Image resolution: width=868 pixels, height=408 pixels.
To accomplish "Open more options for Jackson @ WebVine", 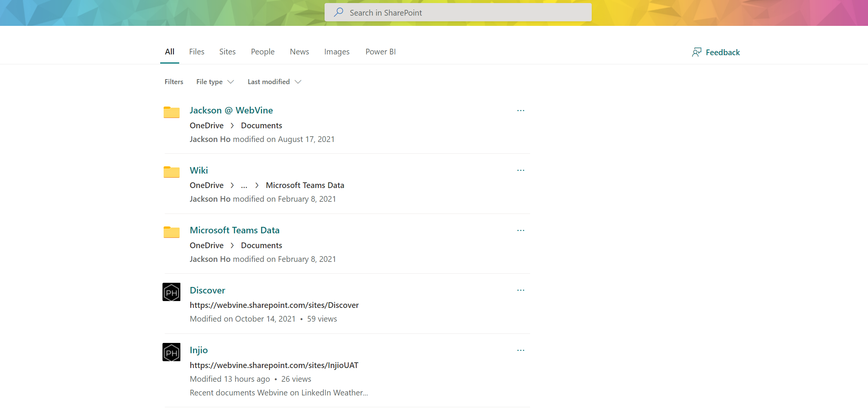I will (x=521, y=111).
